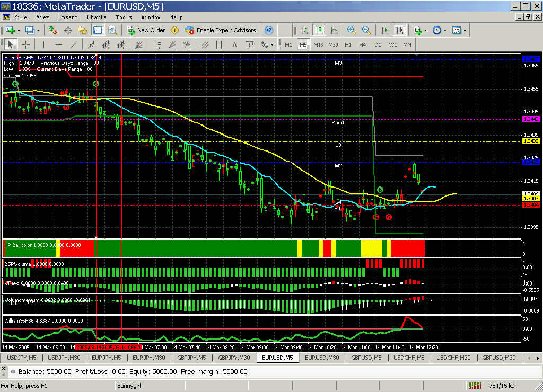Toggle the Terminal window icon

pos(98,30)
